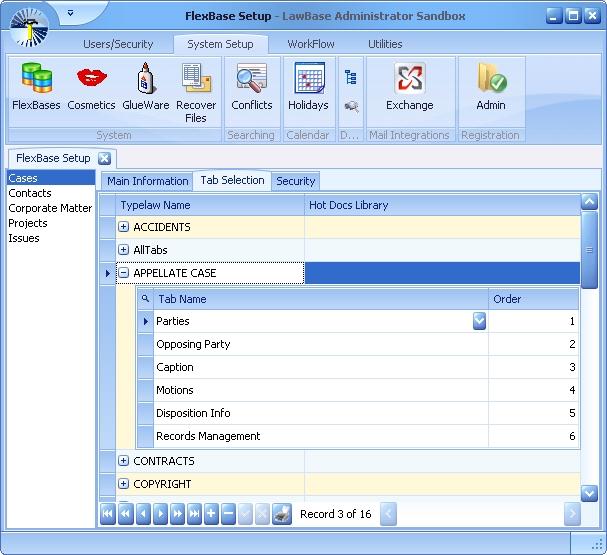Click the Order value 4 cell
Image resolution: width=607 pixels, height=555 pixels.
click(x=533, y=390)
